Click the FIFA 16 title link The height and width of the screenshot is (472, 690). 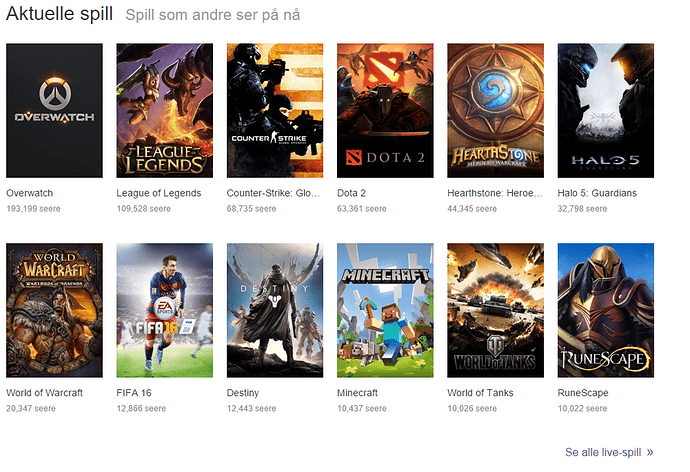(x=134, y=393)
